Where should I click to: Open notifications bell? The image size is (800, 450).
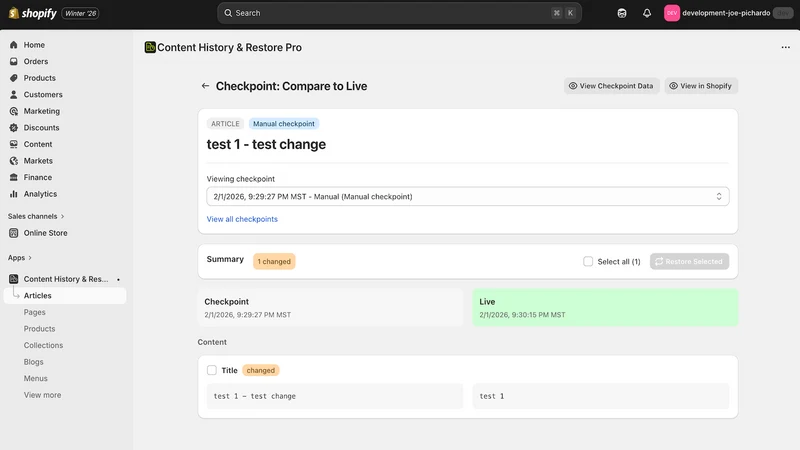tap(646, 13)
